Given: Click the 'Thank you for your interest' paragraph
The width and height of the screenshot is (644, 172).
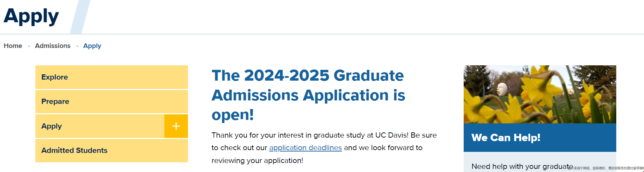Looking at the screenshot, I should (x=324, y=148).
